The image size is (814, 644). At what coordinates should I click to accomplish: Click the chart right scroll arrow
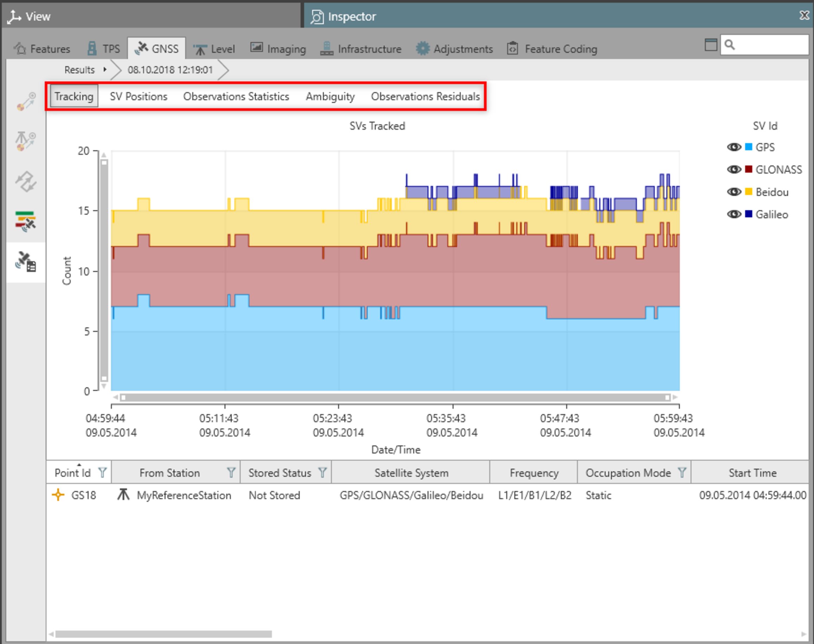[675, 397]
